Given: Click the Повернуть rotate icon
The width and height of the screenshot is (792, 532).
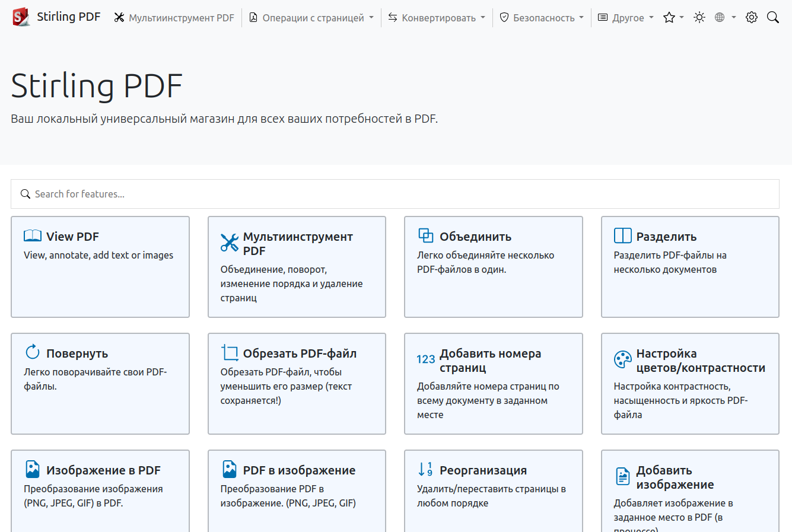Looking at the screenshot, I should point(33,352).
